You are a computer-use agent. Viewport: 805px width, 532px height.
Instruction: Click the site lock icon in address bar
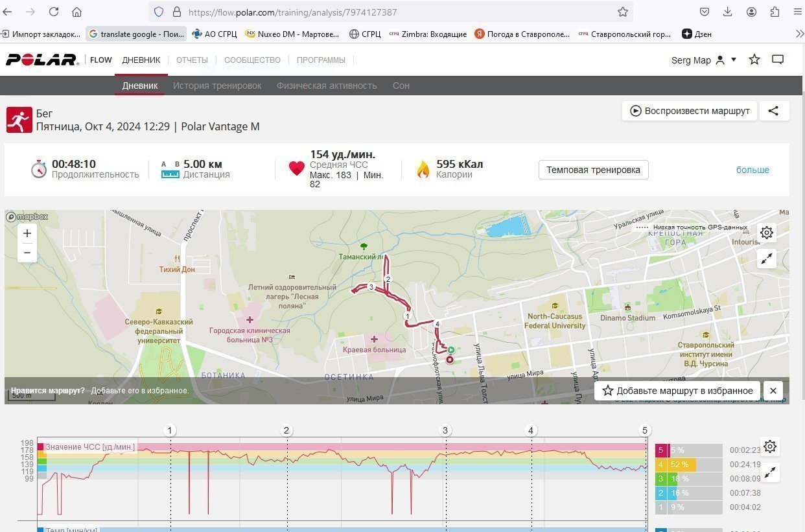[176, 12]
